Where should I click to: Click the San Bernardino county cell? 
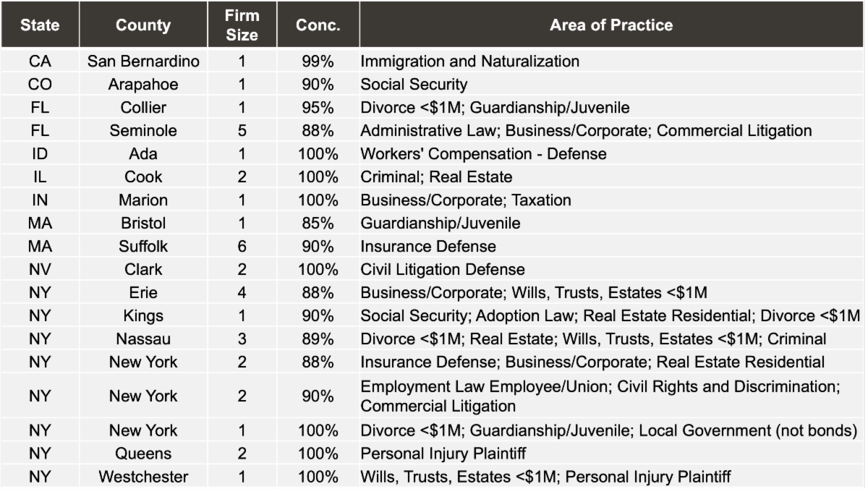(x=143, y=61)
